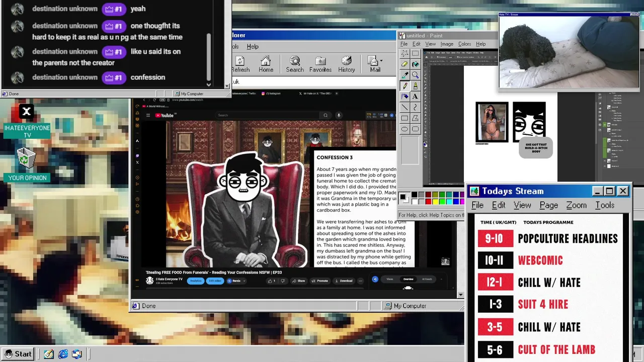The height and width of the screenshot is (362, 644).
Task: Select the Polygon tool in Paint
Action: pos(415,118)
